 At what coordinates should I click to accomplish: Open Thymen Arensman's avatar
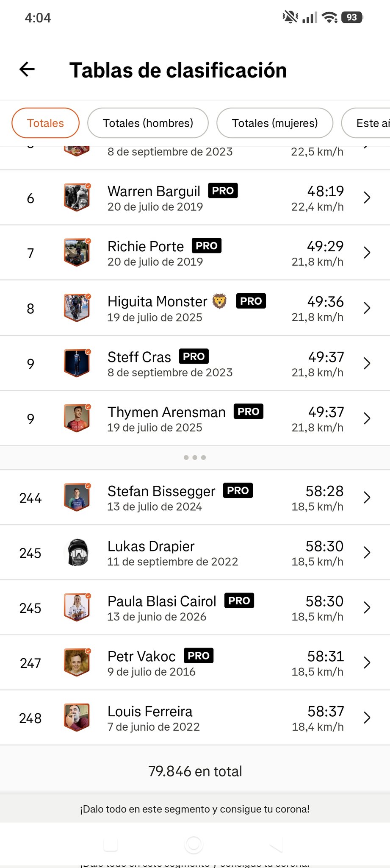click(77, 418)
